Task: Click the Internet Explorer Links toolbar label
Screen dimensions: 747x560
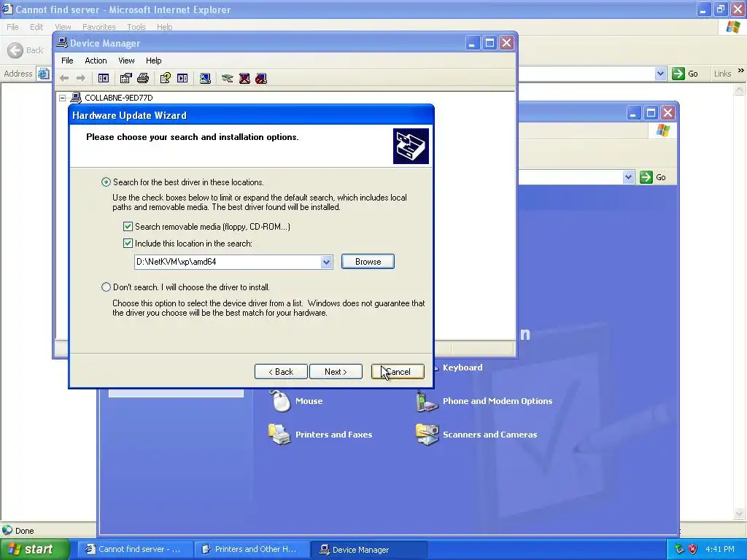Action: click(x=722, y=74)
